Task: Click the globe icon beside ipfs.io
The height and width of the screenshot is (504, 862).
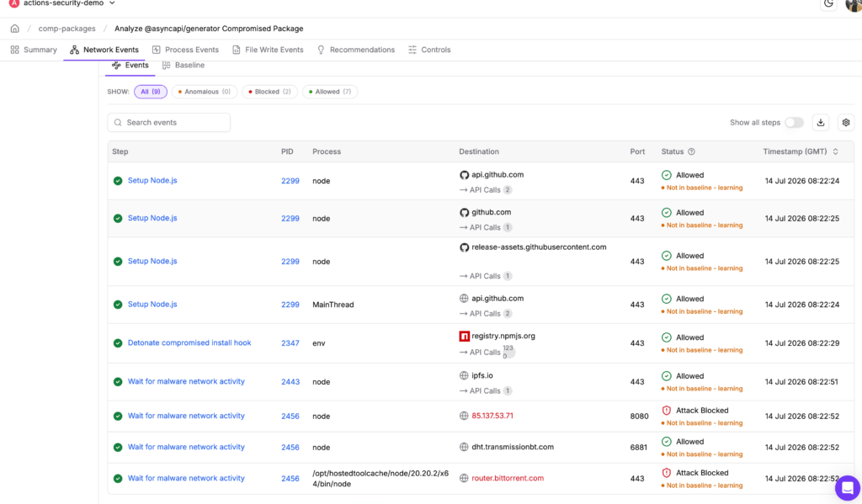Action: point(464,375)
